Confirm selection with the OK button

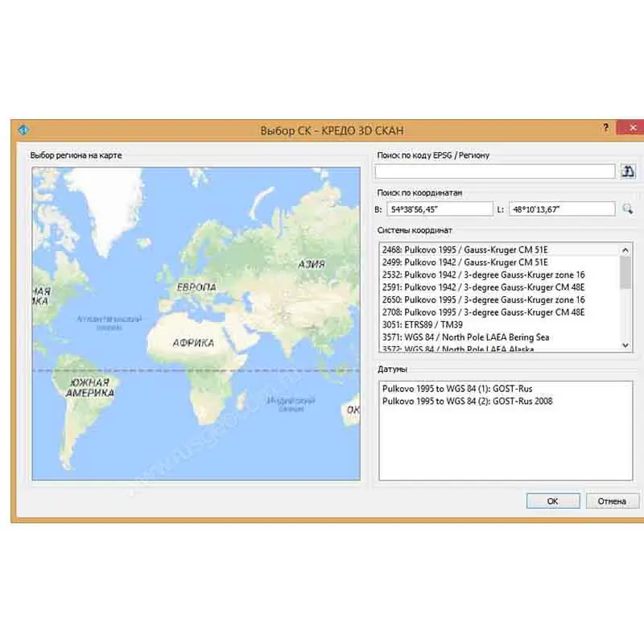[x=552, y=501]
